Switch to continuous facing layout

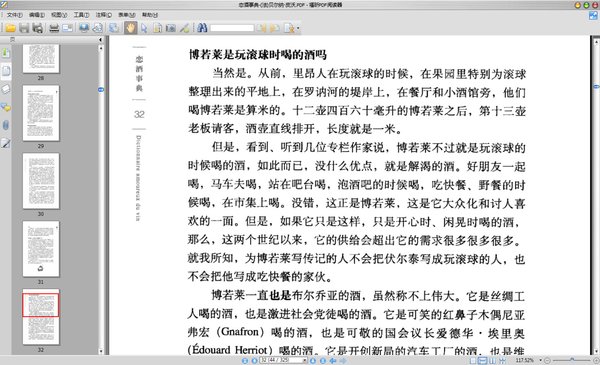(502, 360)
